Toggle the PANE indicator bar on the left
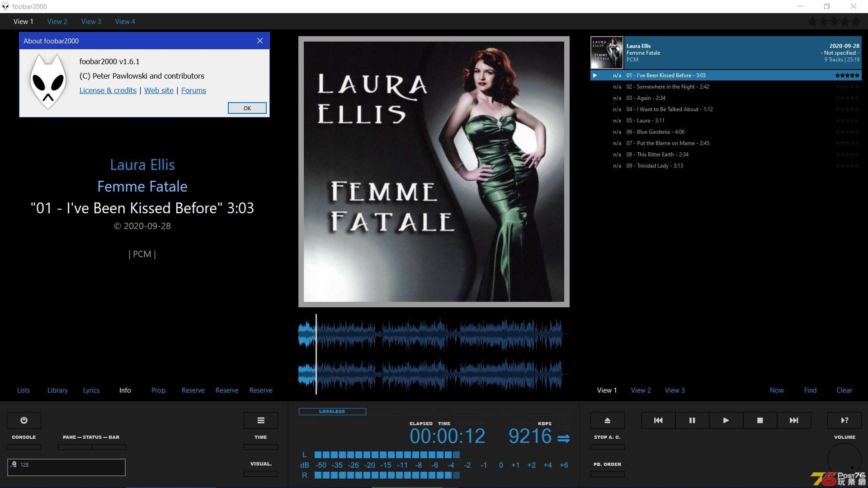This screenshot has height=488, width=868. click(75, 447)
